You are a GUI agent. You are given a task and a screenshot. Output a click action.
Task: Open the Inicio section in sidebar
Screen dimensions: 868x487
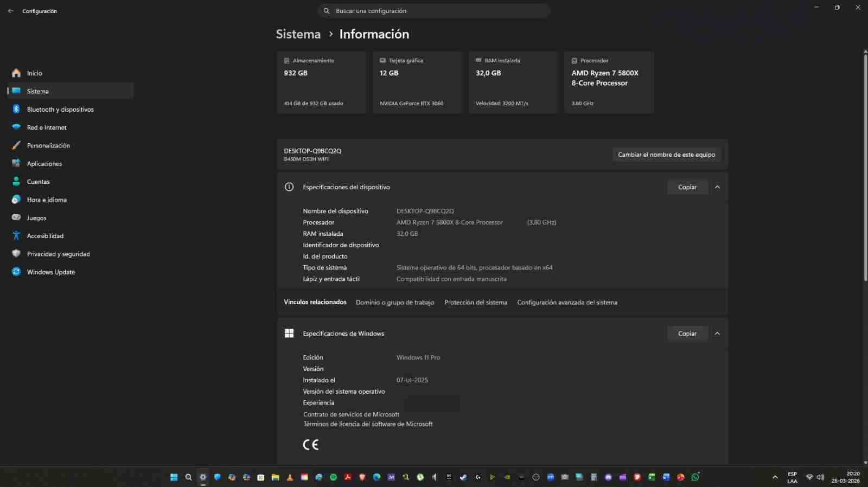tap(71, 73)
